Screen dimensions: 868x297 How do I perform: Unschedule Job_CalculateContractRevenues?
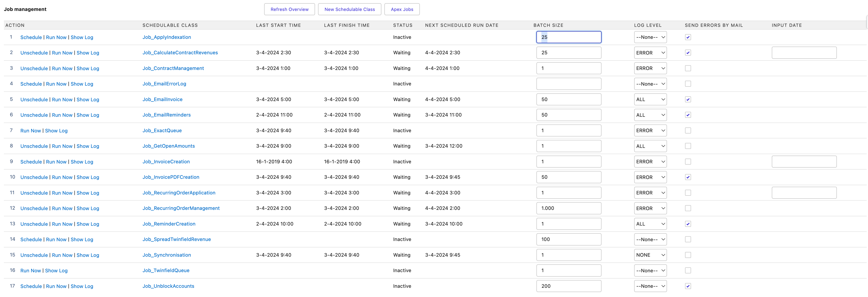coord(34,53)
